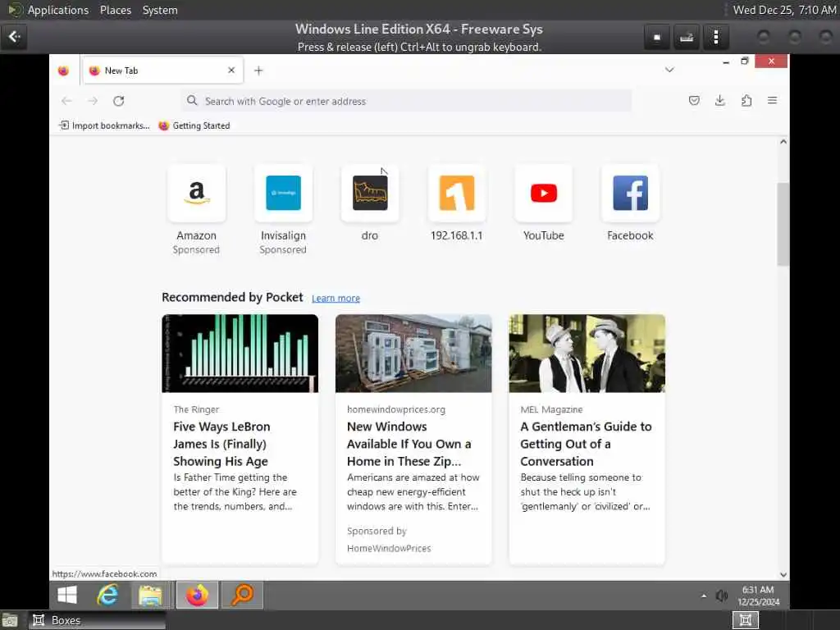The image size is (840, 630).
Task: Click the Boxes square header button
Action: (x=657, y=37)
